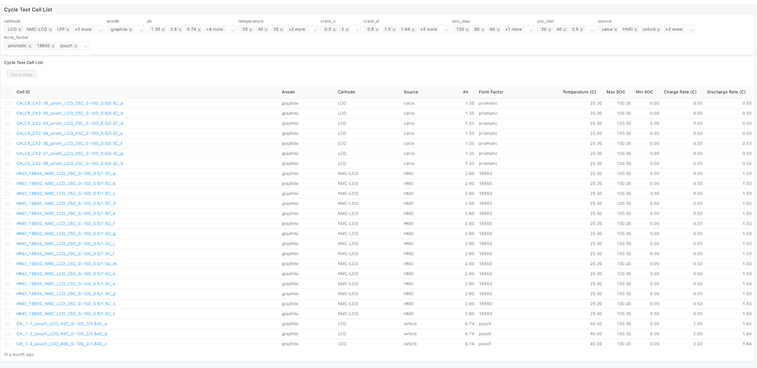Remove the 0.5 tag from crate_c filter
The image size is (757, 368).
(335, 29)
